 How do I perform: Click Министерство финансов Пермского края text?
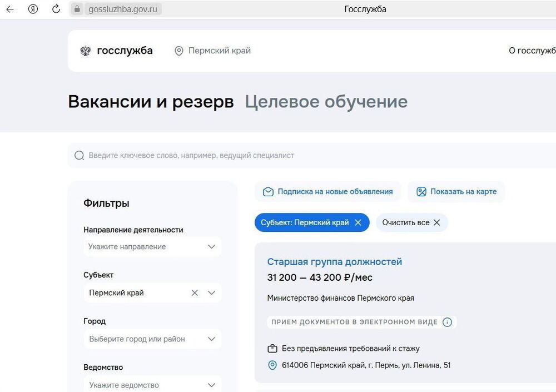point(340,298)
